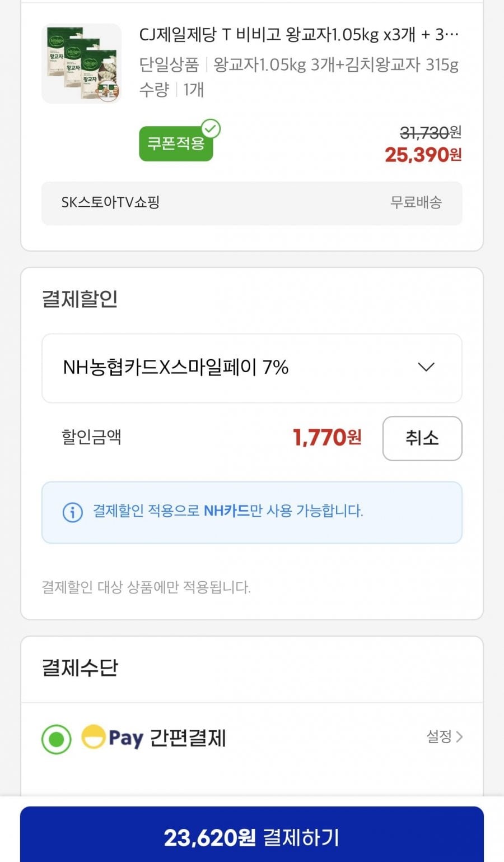Open the CJ제일제당 비비고 왕교자 product title
Image resolution: width=504 pixels, height=862 pixels.
(x=298, y=35)
